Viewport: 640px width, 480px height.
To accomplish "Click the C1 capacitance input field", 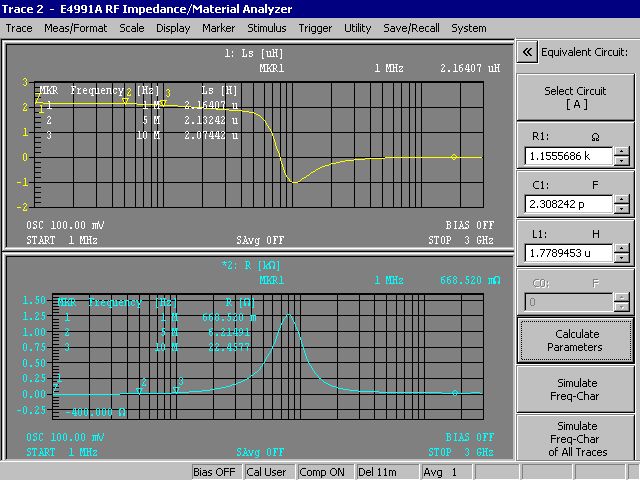I will 568,205.
